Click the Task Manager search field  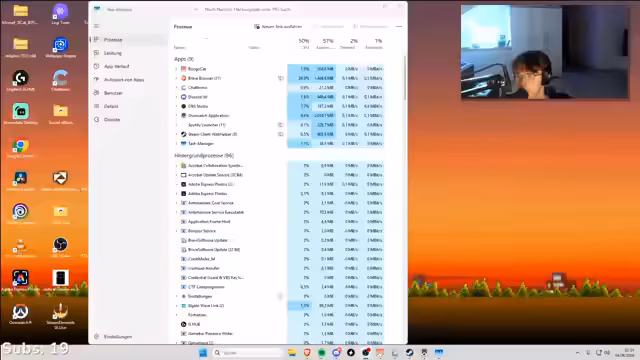[249, 9]
